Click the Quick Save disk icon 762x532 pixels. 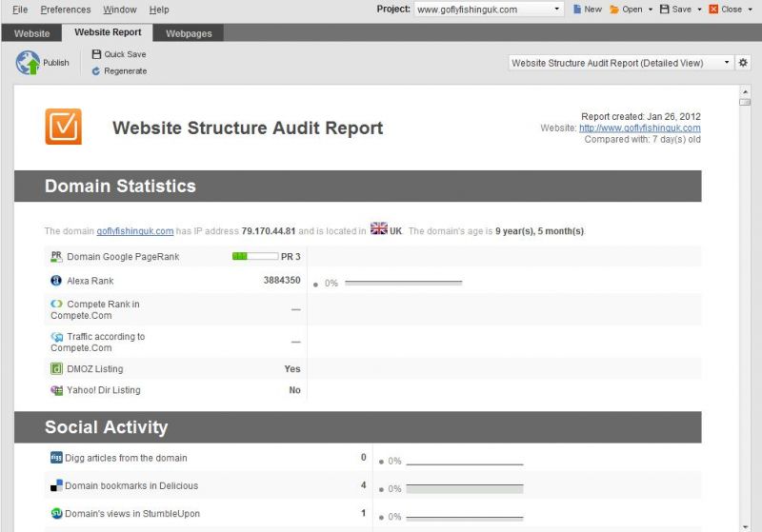[x=96, y=54]
